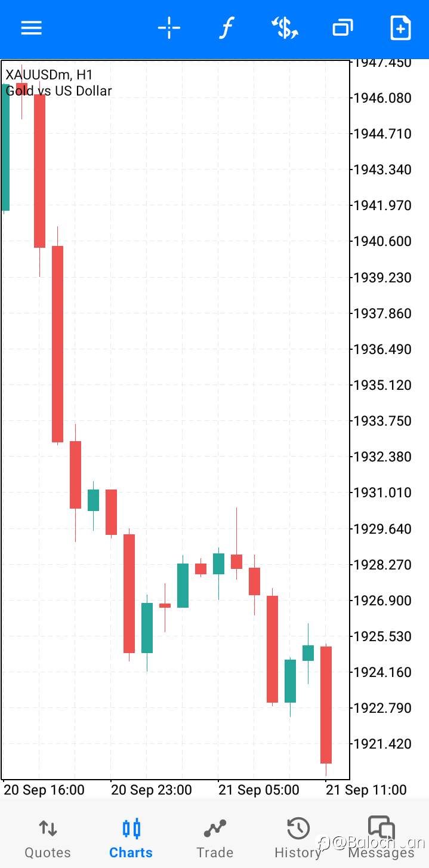429x868 pixels.
Task: Tap the 20 Sep 23:00 time label
Action: tap(152, 790)
